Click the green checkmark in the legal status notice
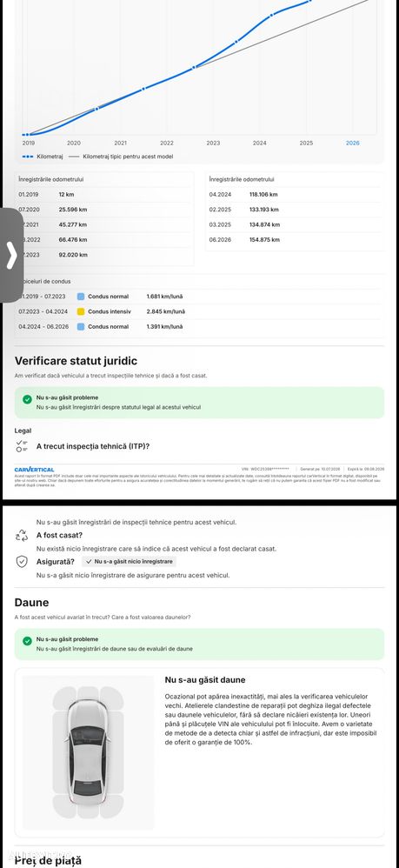 pos(27,399)
